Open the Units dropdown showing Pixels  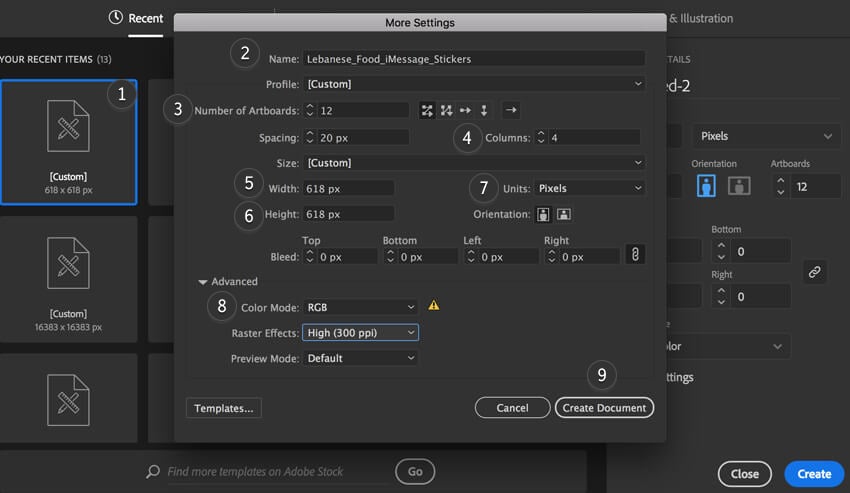pos(590,188)
